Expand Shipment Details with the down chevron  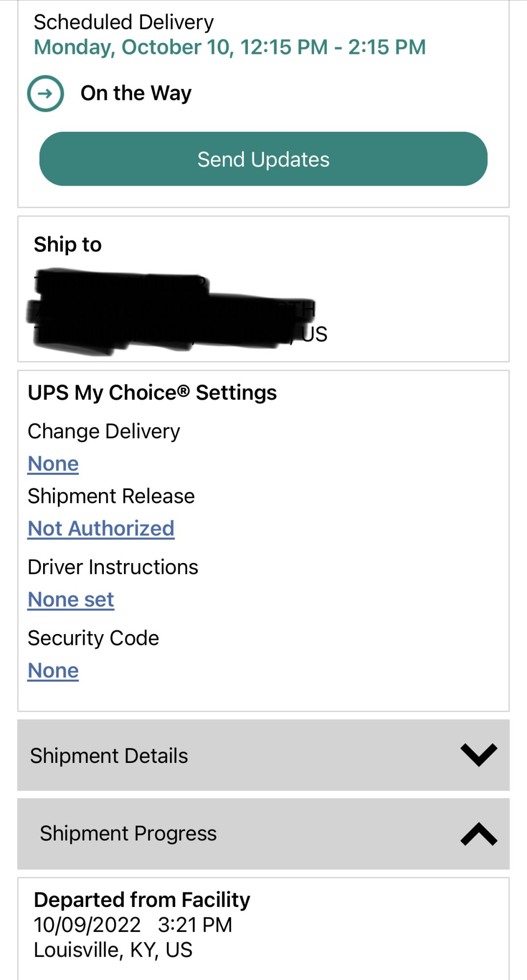(479, 755)
